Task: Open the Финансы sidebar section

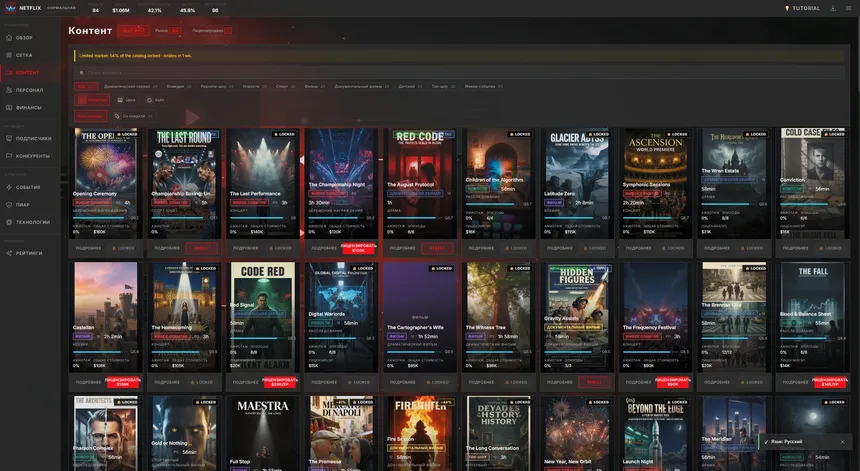Action: (x=28, y=107)
